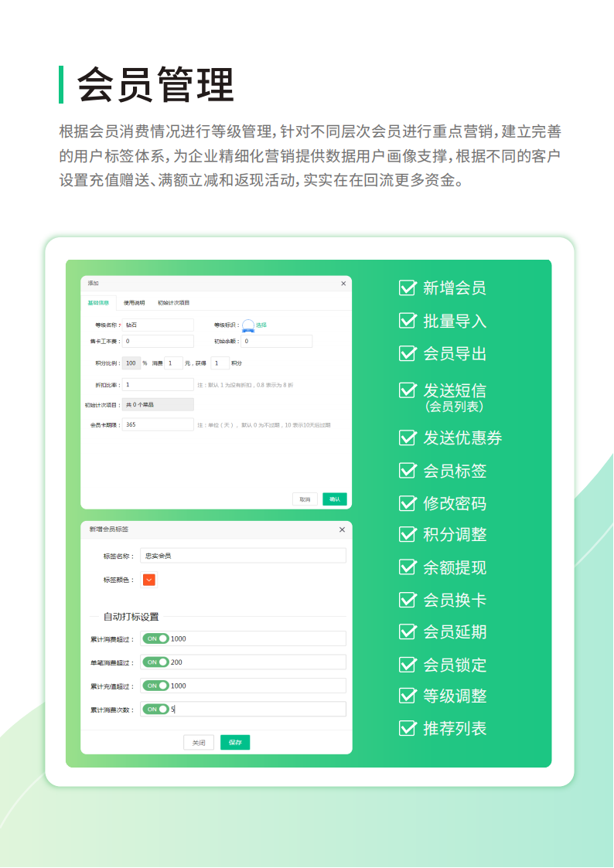Disable the 累计充值超过 switch

155,686
